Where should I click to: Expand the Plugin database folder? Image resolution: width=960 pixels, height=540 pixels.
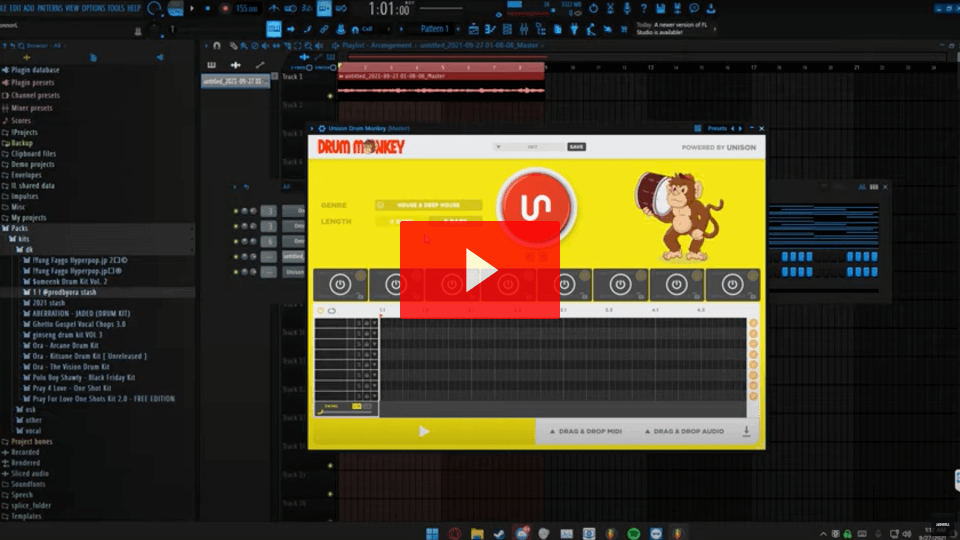click(x=36, y=70)
